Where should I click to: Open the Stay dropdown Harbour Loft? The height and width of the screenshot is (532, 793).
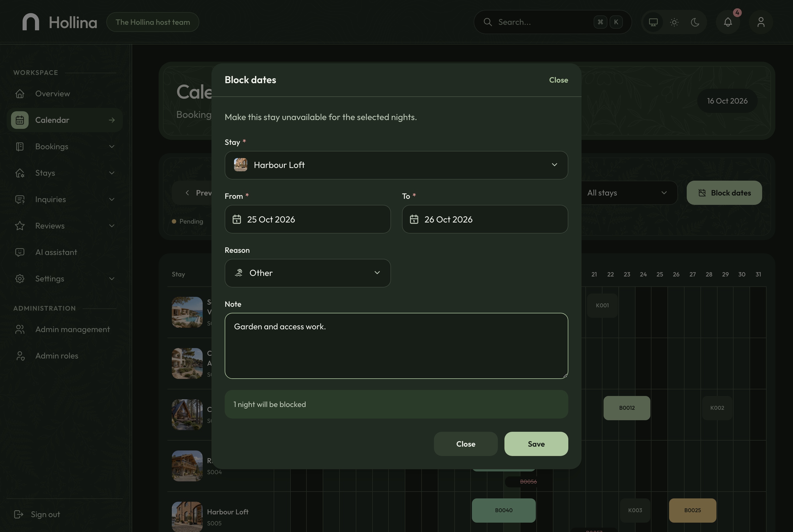tap(396, 165)
